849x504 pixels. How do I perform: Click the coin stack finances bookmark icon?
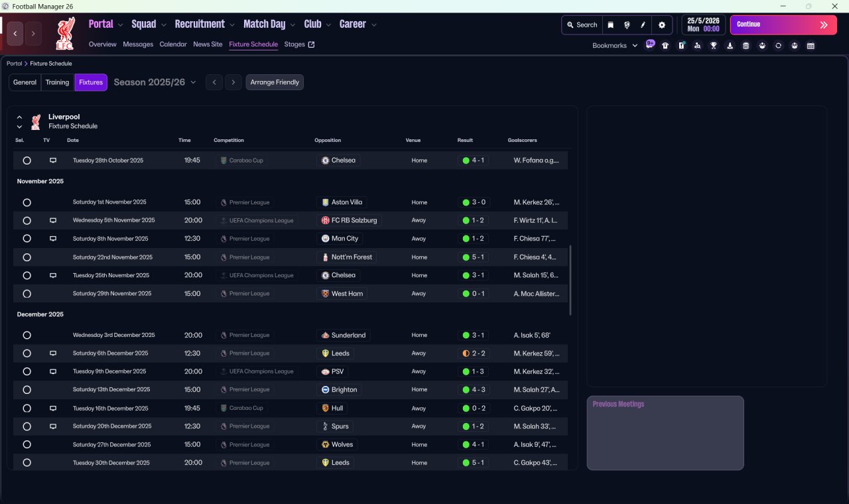coord(746,46)
